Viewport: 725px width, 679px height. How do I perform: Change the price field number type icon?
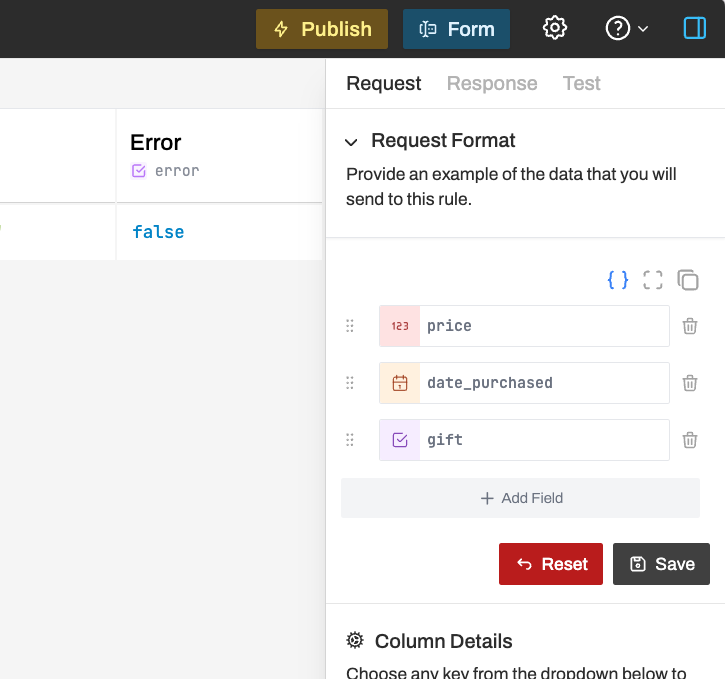[400, 326]
